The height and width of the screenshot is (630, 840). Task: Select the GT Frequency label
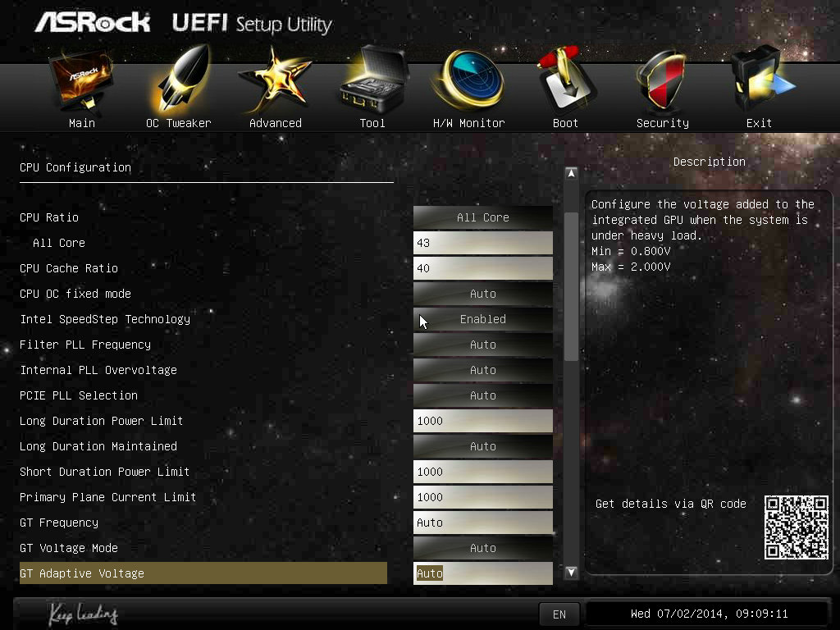point(59,523)
